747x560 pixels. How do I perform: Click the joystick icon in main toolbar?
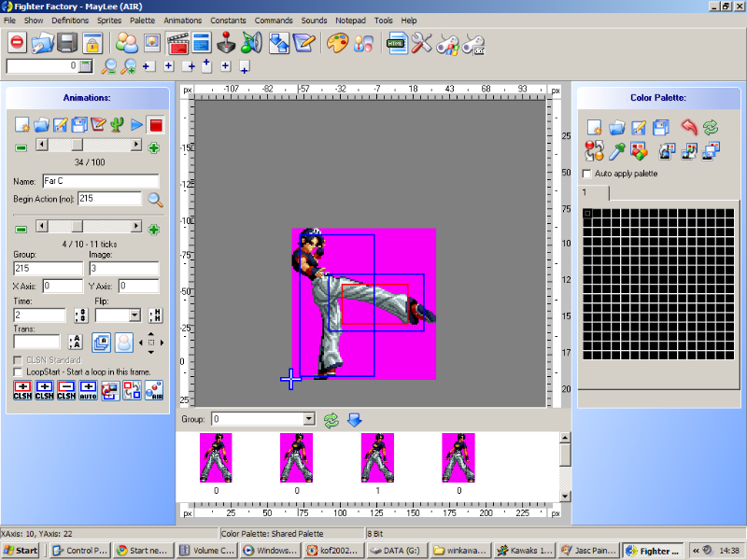pos(226,43)
